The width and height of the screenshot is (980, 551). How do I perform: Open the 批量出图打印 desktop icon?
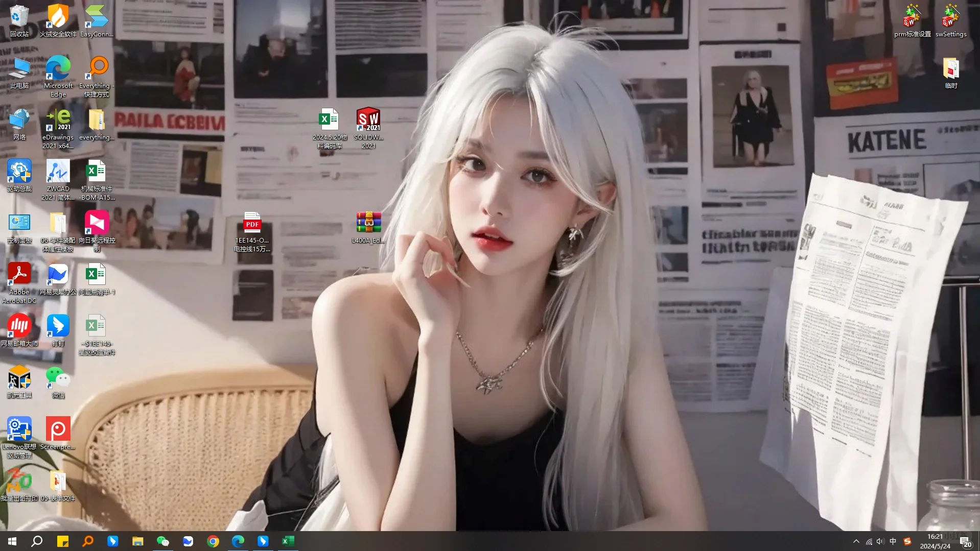click(19, 485)
